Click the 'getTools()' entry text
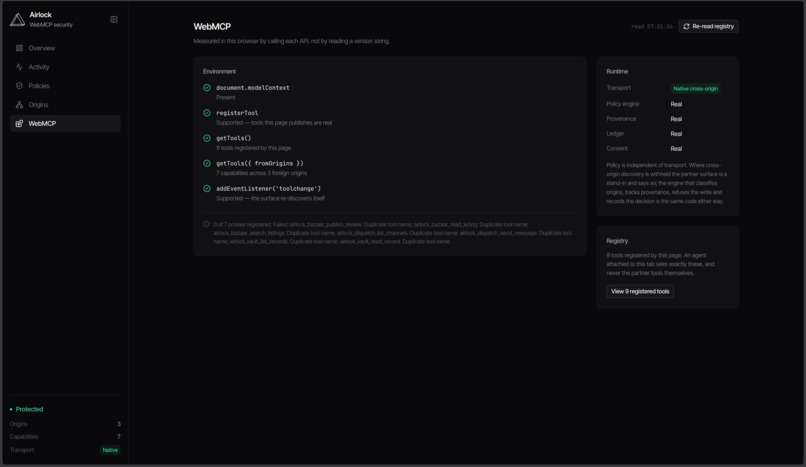 (233, 138)
